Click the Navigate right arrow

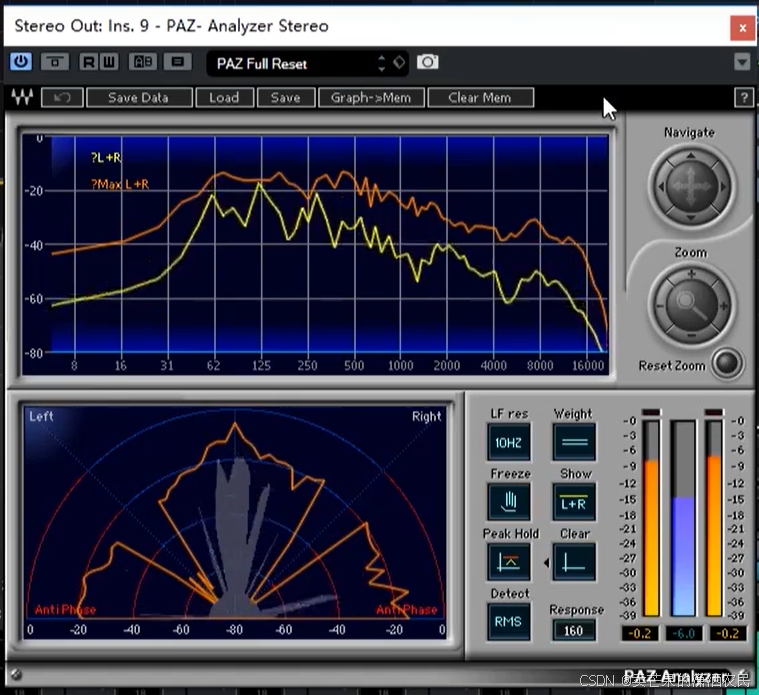[x=723, y=186]
